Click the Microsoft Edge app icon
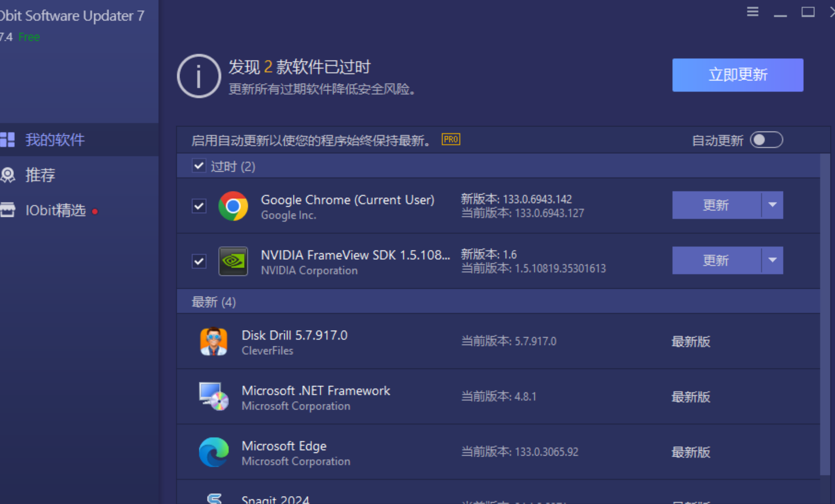Image resolution: width=835 pixels, height=504 pixels. pyautogui.click(x=214, y=452)
